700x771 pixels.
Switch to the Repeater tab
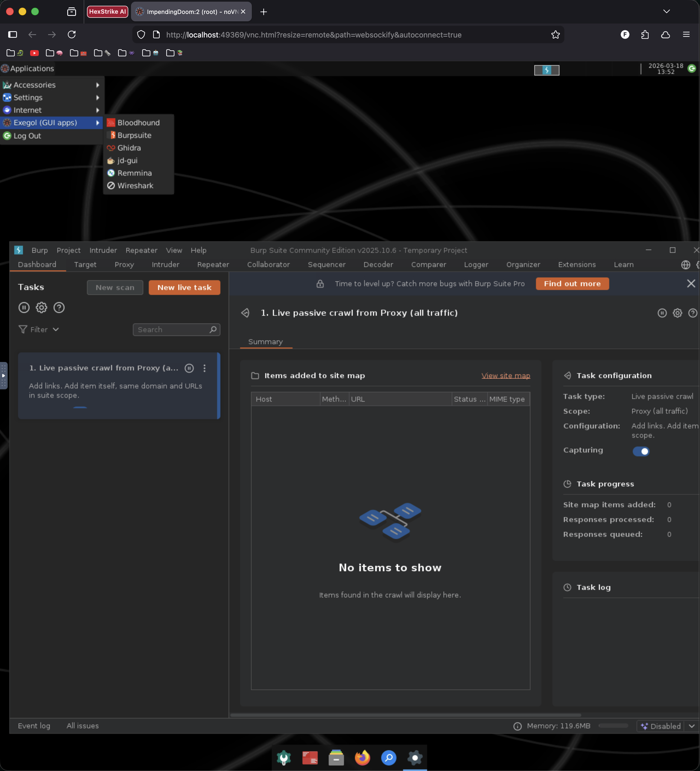[212, 264]
